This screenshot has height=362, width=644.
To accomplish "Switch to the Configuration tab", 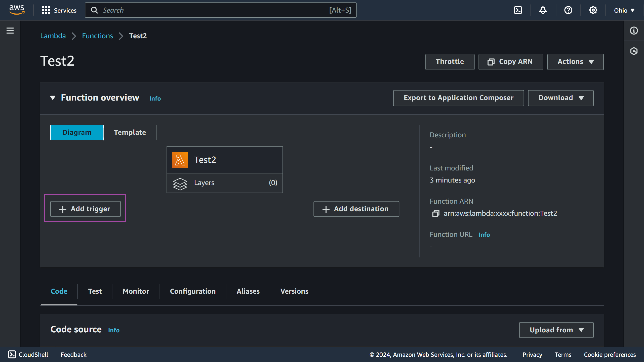I will pyautogui.click(x=193, y=291).
